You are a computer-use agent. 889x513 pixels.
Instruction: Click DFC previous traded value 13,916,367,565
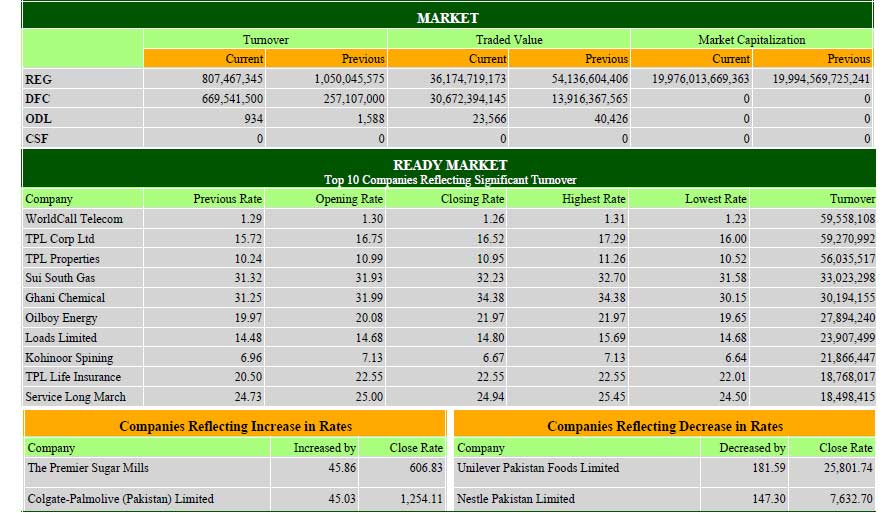(x=590, y=99)
